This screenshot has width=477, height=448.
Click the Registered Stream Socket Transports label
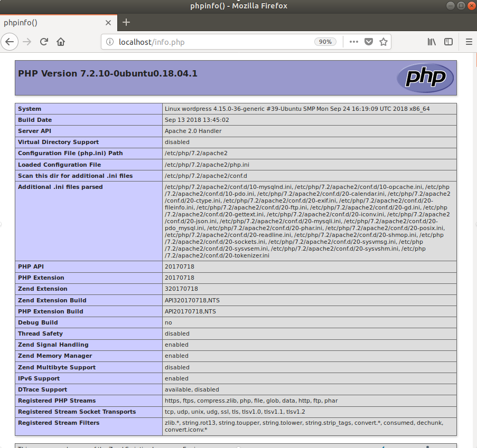[77, 412]
